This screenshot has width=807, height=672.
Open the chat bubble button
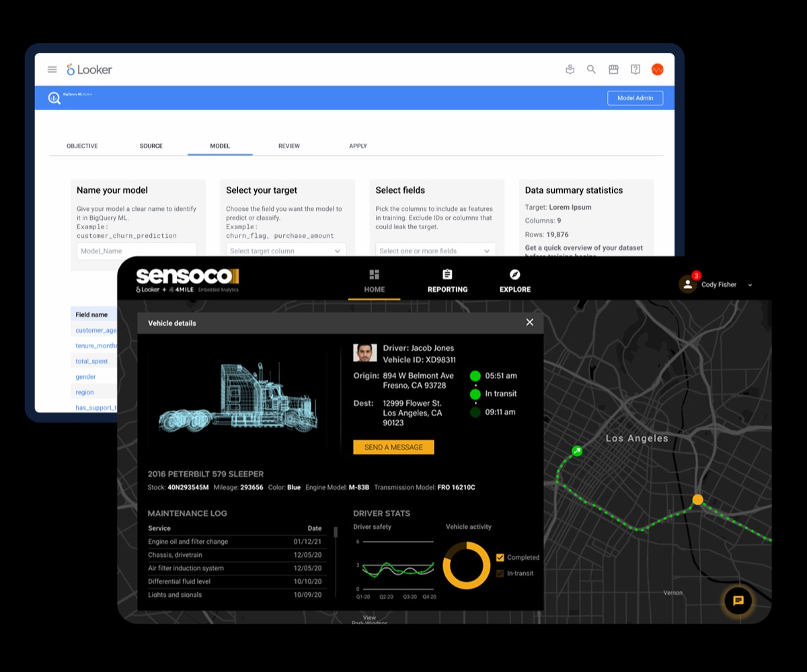click(738, 601)
